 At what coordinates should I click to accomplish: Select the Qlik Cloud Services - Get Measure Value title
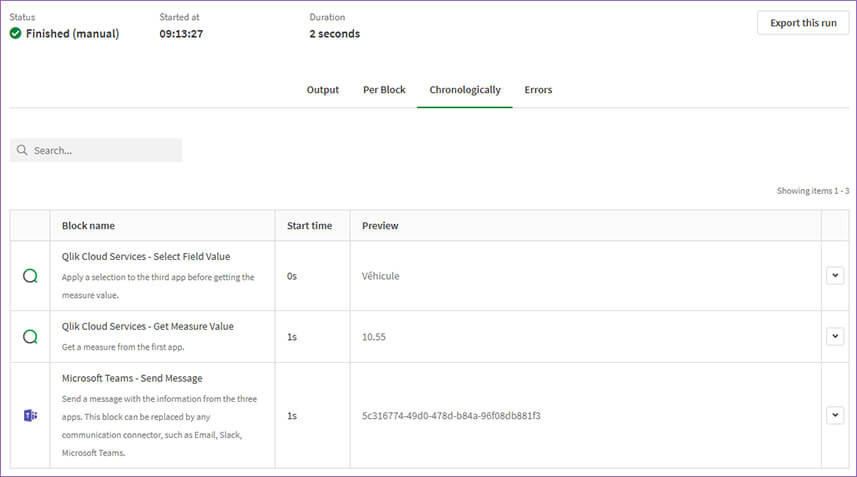click(148, 326)
